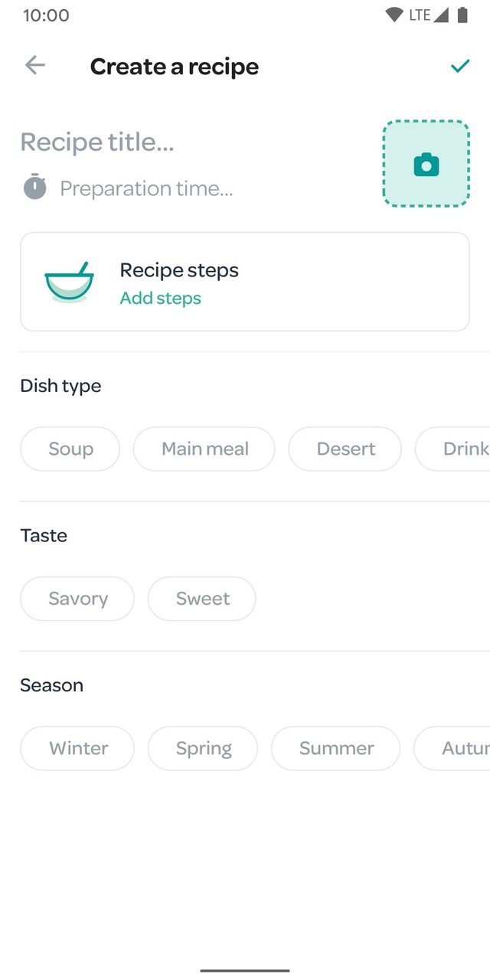Confirm recipe with the checkmark icon
The width and height of the screenshot is (490, 980).
point(459,67)
